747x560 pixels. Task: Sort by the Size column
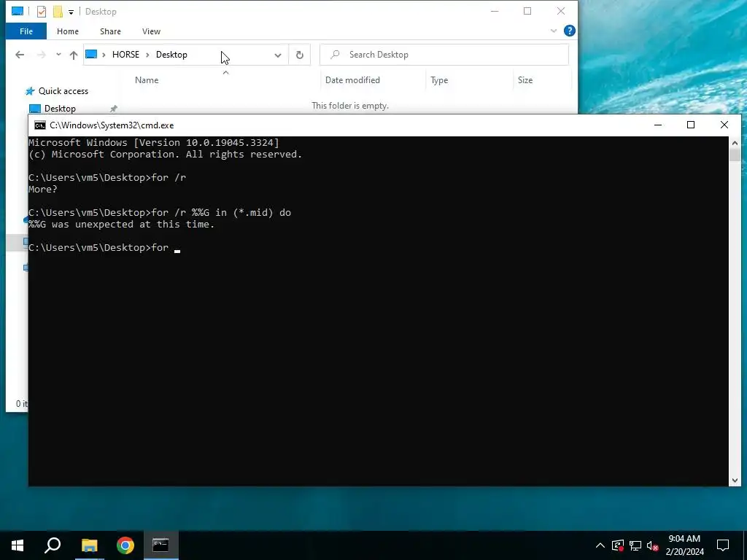tap(525, 80)
